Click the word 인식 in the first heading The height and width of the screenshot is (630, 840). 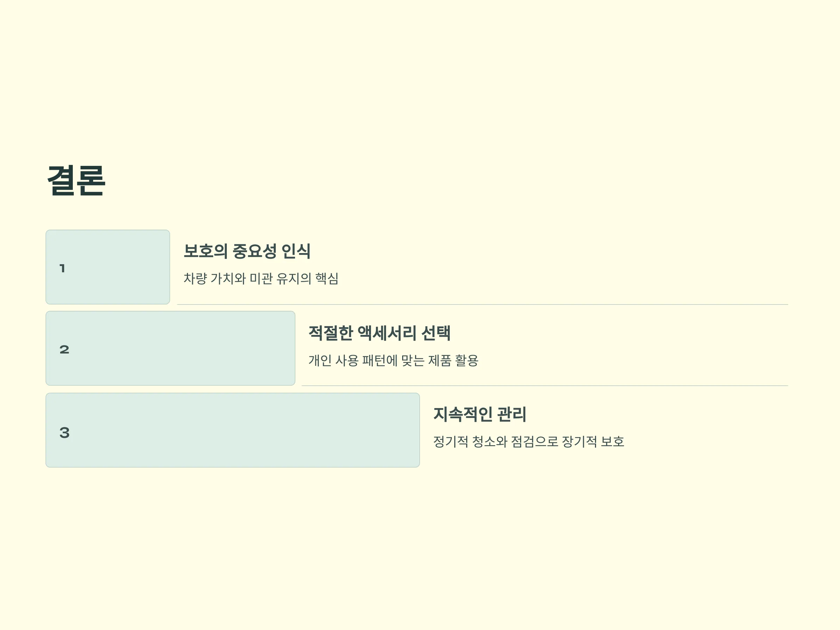pyautogui.click(x=296, y=251)
